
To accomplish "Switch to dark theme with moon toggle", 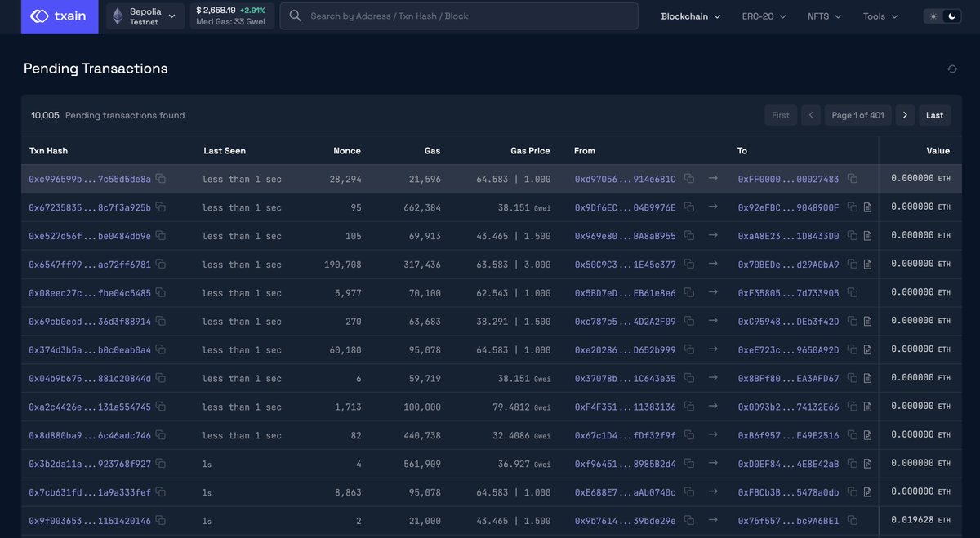I will coord(951,16).
